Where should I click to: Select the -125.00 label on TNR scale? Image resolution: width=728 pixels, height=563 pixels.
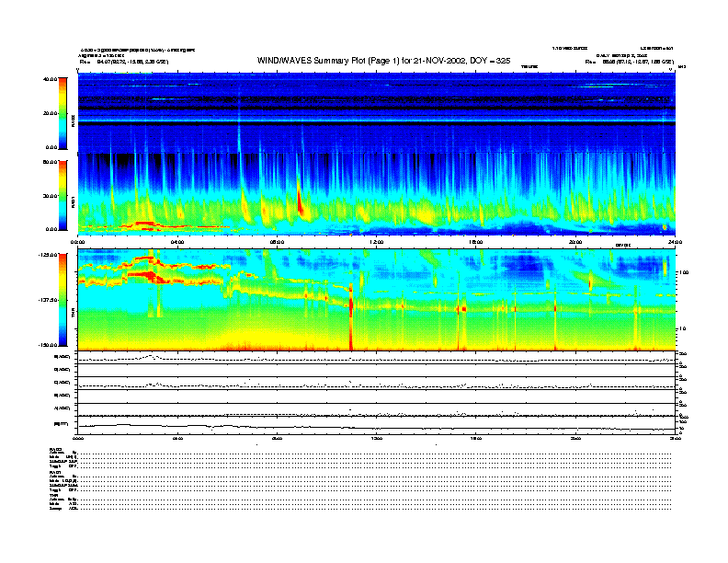pyautogui.click(x=49, y=255)
